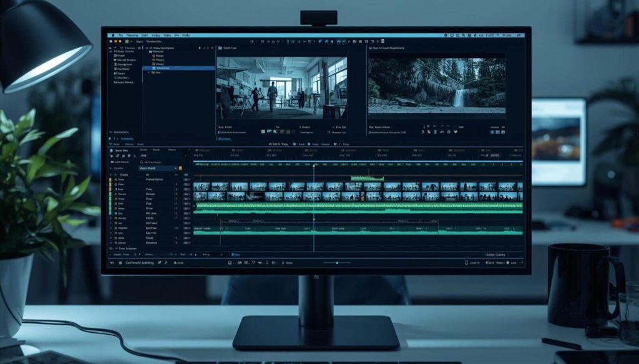Viewport: 639px width, 364px height.
Task: Click the markers icon under the source monitor
Action: 282,132
